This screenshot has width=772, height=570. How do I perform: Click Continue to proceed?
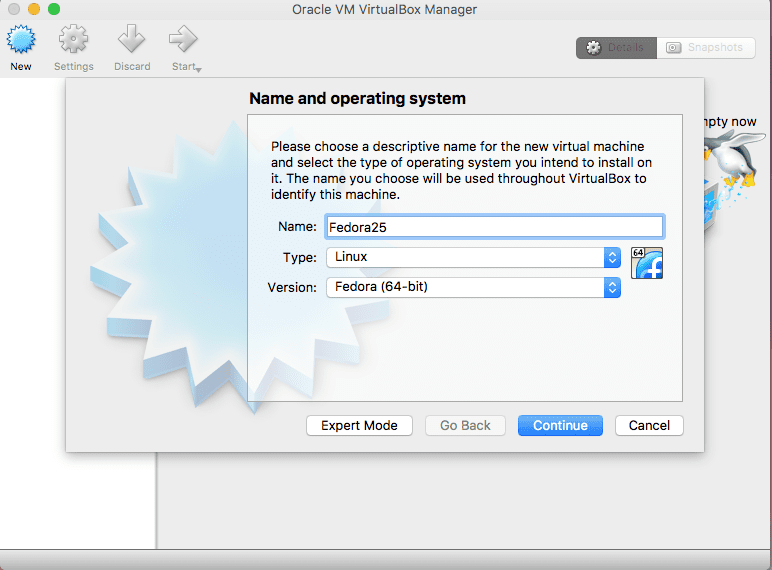click(x=560, y=425)
